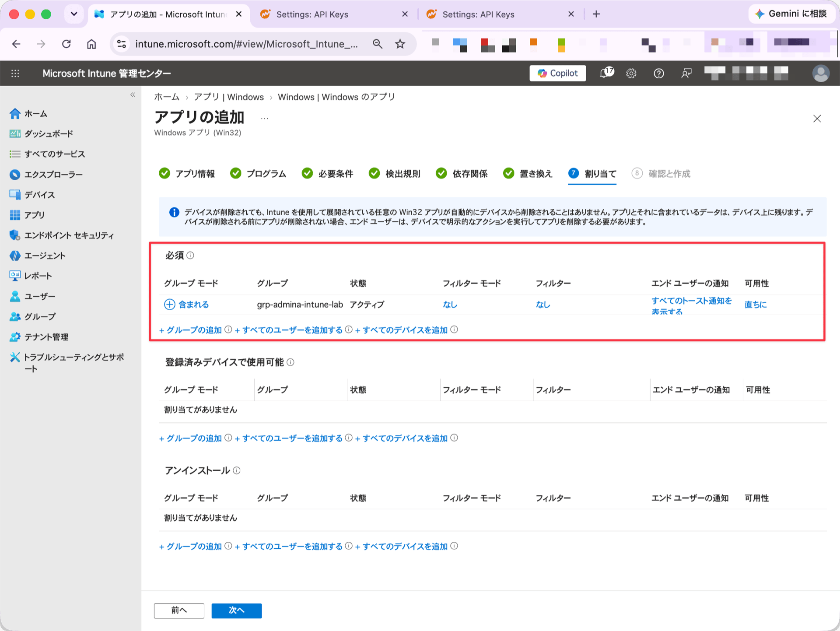The width and height of the screenshot is (840, 631).
Task: Click the info icon next to 必須 heading
Action: point(190,255)
